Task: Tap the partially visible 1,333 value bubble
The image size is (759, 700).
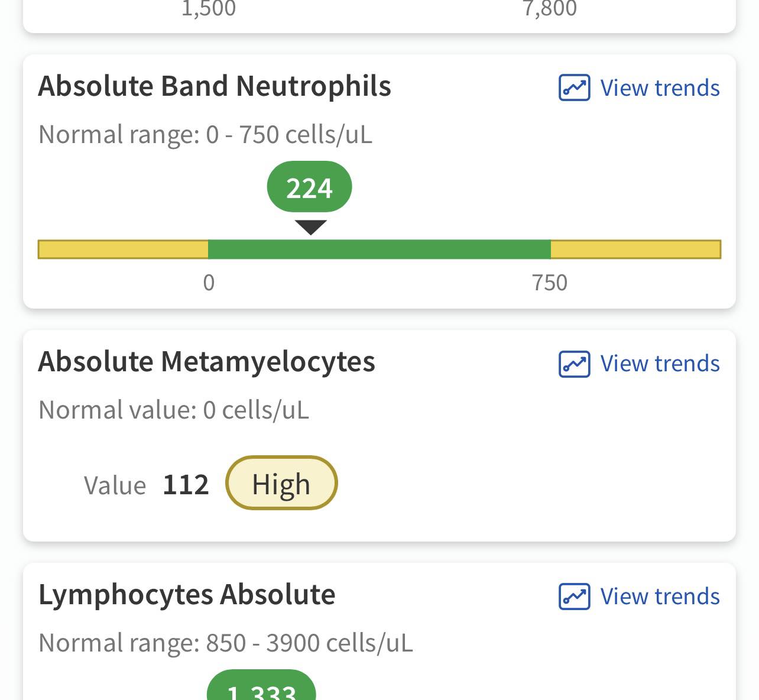Action: (x=261, y=686)
